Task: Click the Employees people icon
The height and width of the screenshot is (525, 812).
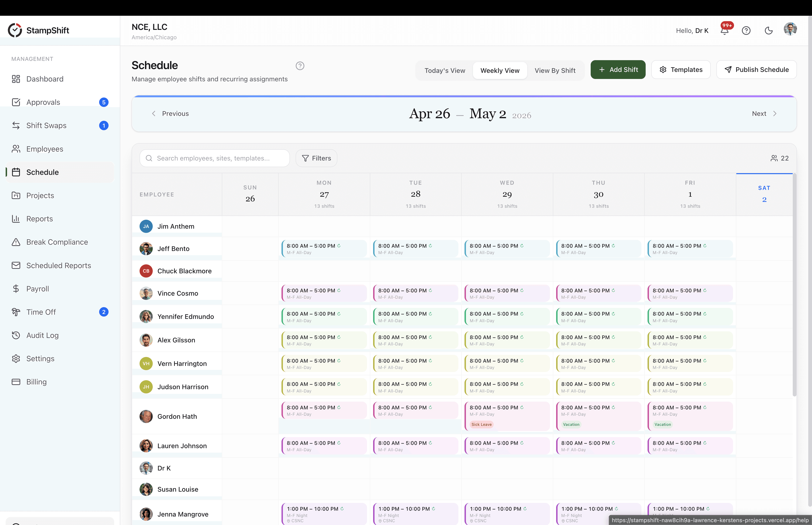Action: pos(16,149)
